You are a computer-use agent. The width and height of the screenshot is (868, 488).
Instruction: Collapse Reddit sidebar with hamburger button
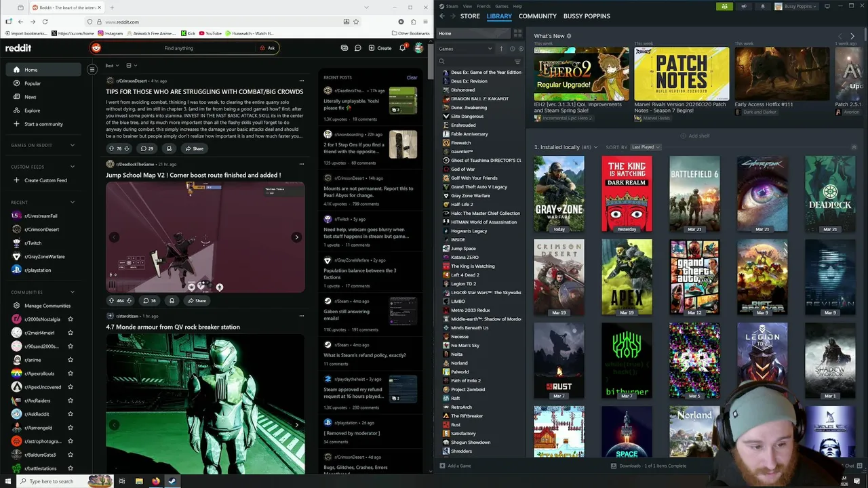click(92, 69)
